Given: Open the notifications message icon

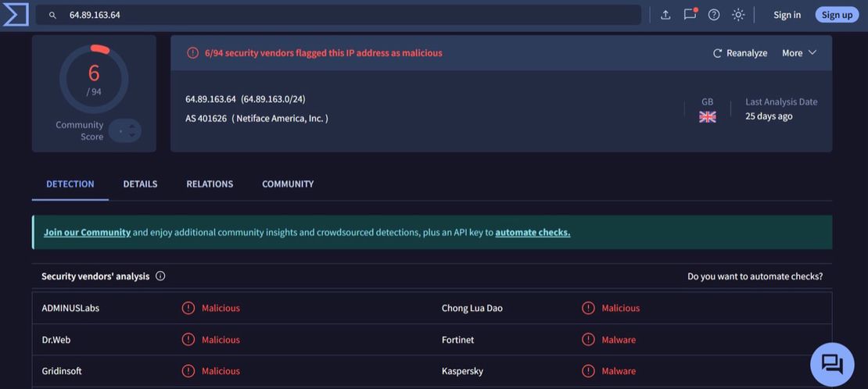Looking at the screenshot, I should 690,14.
